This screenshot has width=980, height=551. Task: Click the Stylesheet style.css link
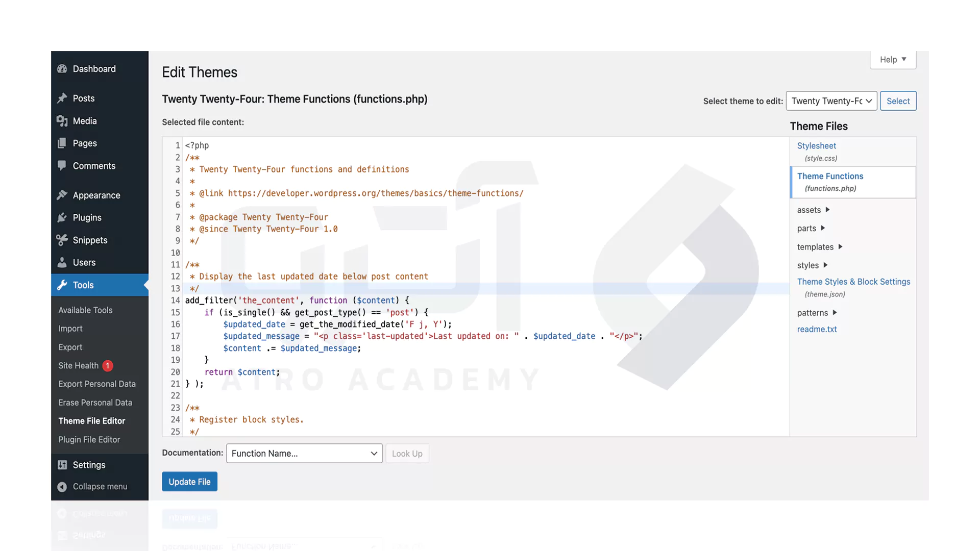pos(817,152)
